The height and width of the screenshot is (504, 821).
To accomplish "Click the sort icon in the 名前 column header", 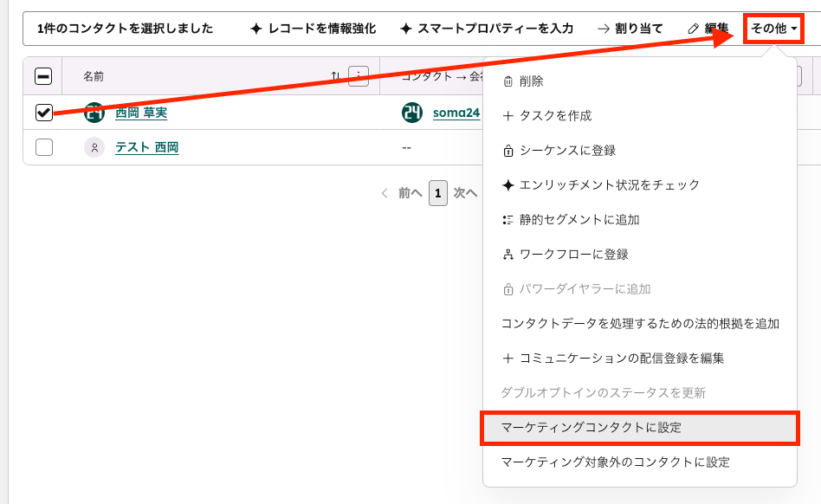I will point(337,76).
